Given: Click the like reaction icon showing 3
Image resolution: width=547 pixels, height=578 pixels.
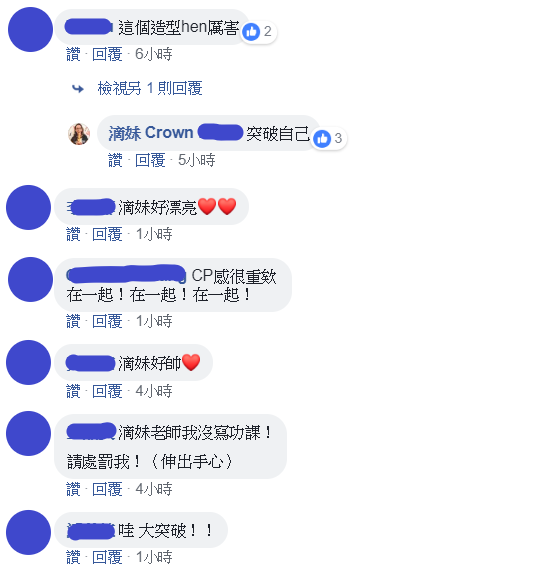Looking at the screenshot, I should (x=322, y=139).
